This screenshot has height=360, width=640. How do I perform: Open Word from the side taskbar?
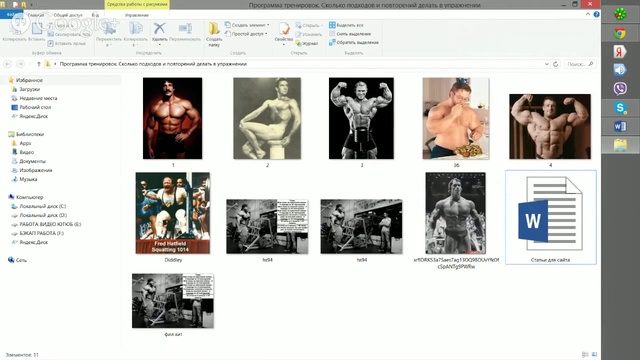coord(620,127)
